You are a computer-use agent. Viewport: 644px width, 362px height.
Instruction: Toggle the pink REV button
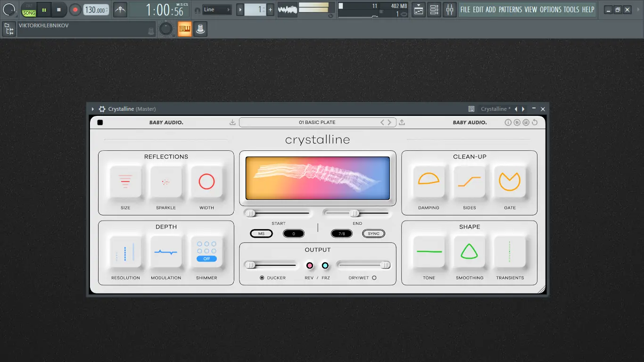(310, 265)
